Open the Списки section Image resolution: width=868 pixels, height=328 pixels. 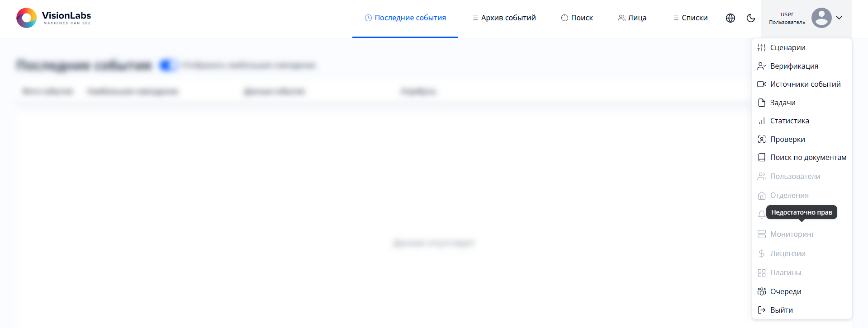coord(690,18)
